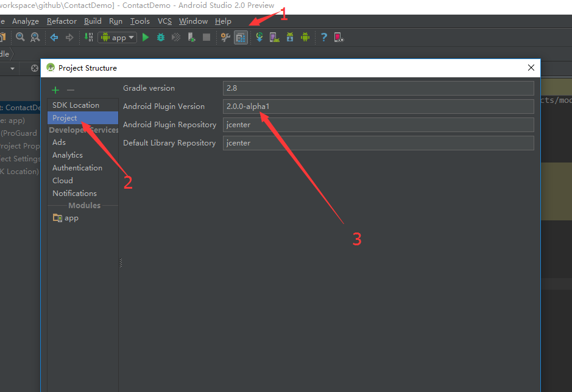
Task: Open Settings with the wrench icon
Action: (x=225, y=37)
